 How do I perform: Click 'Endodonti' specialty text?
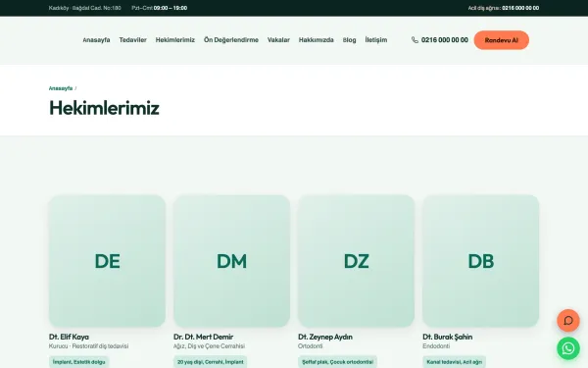(436, 346)
